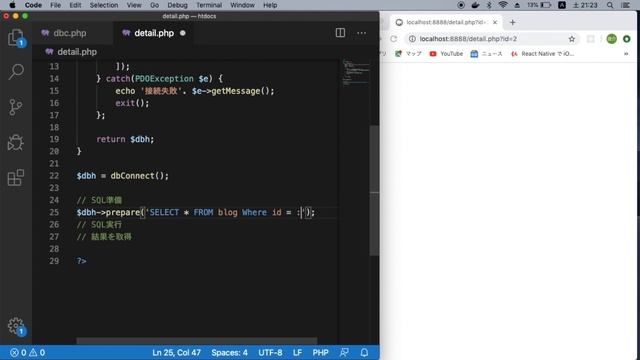Open the Apple menu
The height and width of the screenshot is (360, 640).
12,5
